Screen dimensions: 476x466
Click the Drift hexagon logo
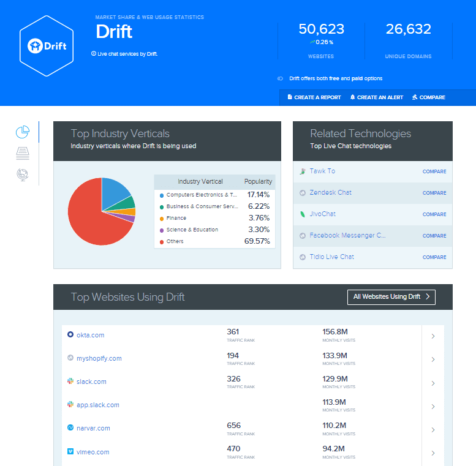pos(47,46)
